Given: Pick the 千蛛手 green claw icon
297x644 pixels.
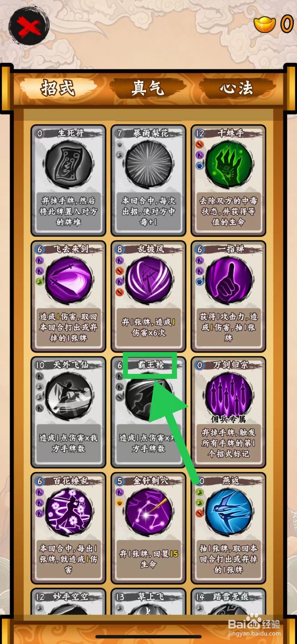Looking at the screenshot, I should (x=229, y=164).
